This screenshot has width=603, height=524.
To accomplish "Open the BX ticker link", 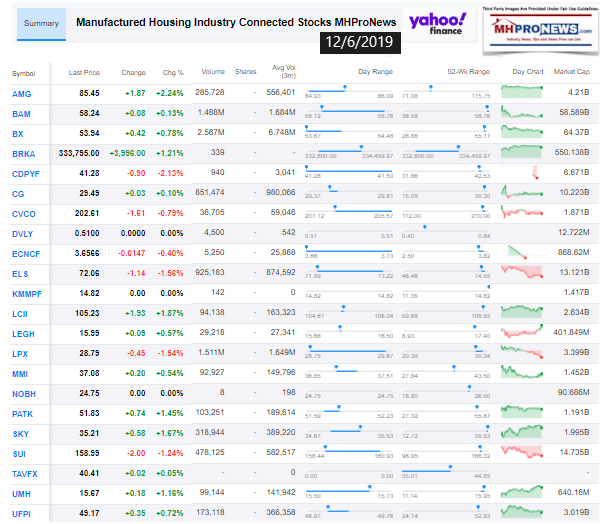I will pos(18,134).
